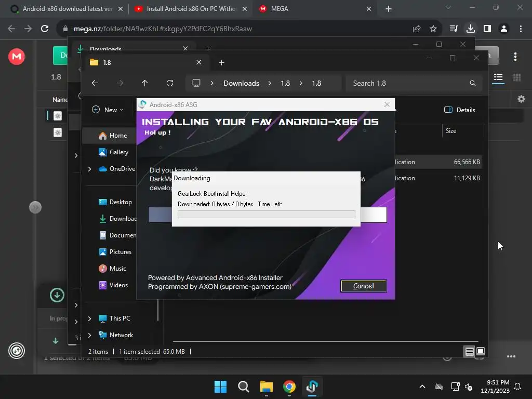The height and width of the screenshot is (399, 532).
Task: Expand the This PC tree node
Action: [x=89, y=318]
